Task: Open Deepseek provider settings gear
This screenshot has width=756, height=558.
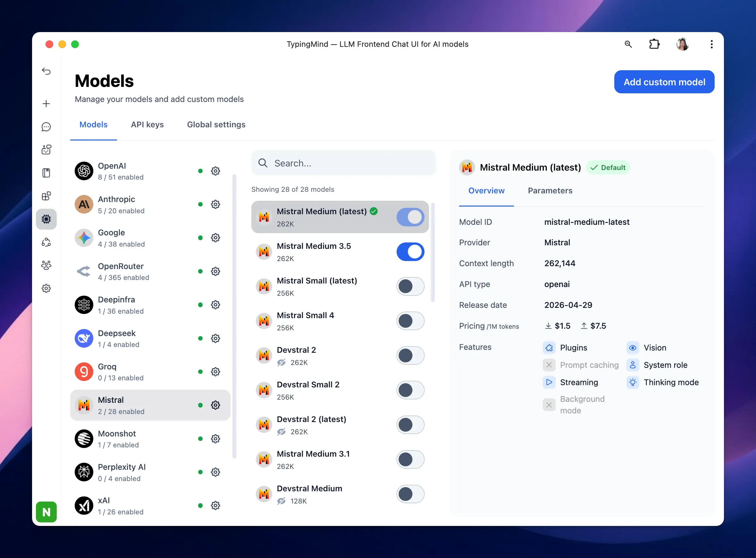Action: click(215, 338)
